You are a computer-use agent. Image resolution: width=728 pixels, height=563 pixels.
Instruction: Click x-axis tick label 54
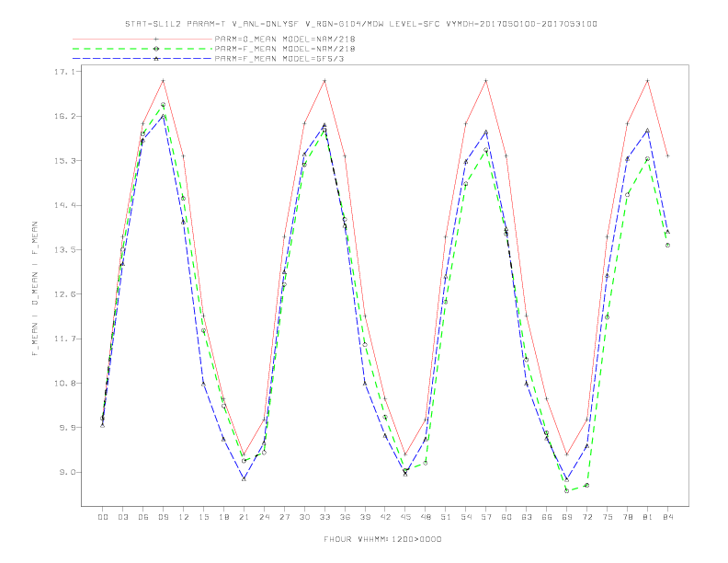[466, 517]
